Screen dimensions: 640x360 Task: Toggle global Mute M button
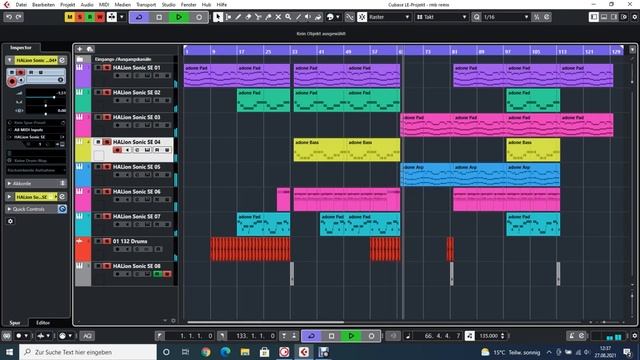click(70, 17)
